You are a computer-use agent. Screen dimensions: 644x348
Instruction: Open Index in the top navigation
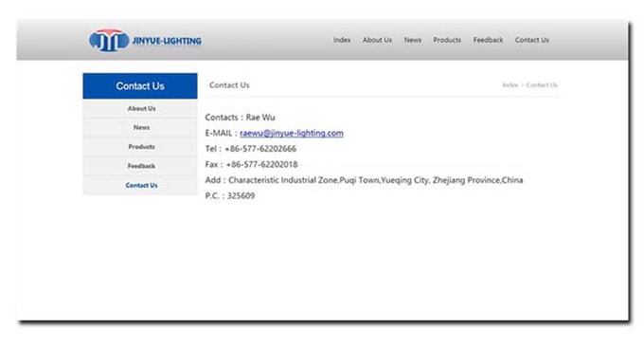(x=342, y=40)
